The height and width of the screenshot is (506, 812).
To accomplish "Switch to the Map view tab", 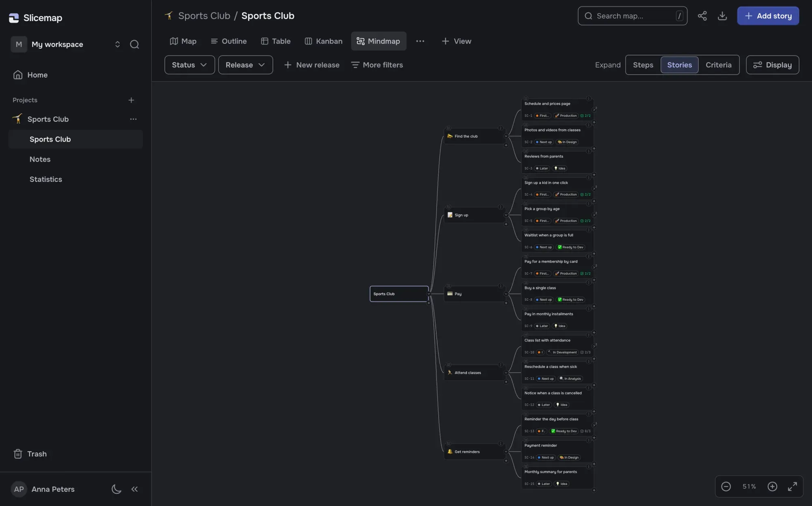I will (x=183, y=41).
